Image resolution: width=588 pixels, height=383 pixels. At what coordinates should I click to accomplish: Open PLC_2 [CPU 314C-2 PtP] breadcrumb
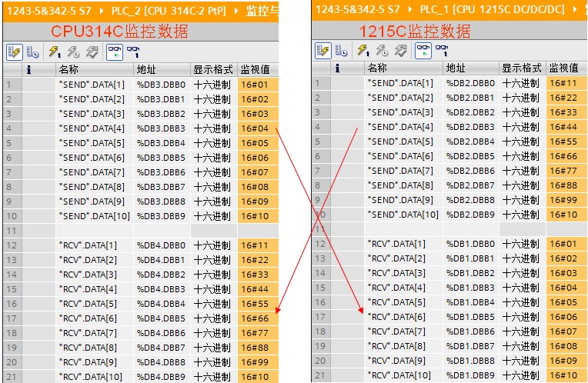[169, 11]
